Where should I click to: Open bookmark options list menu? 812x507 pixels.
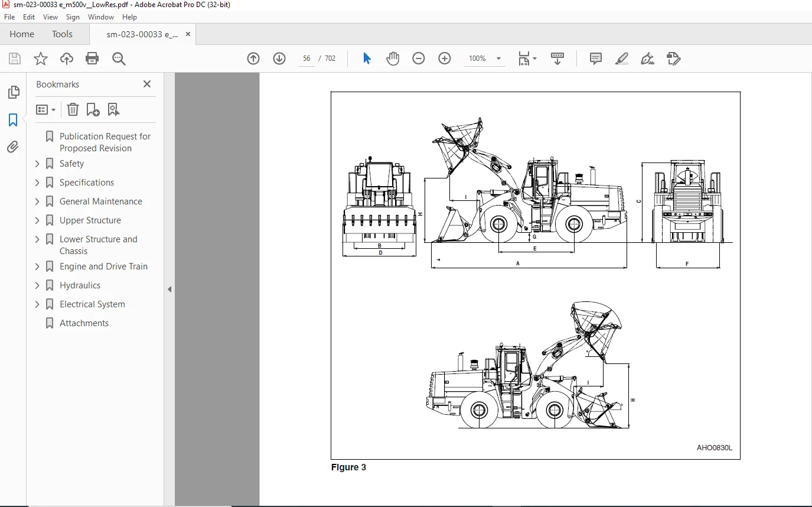(x=46, y=109)
